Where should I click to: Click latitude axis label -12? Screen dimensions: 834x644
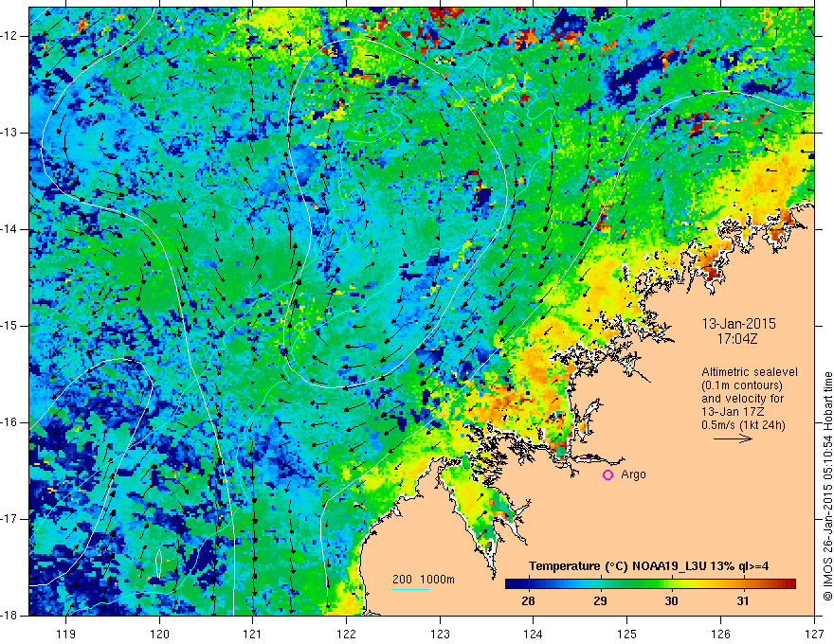click(9, 36)
